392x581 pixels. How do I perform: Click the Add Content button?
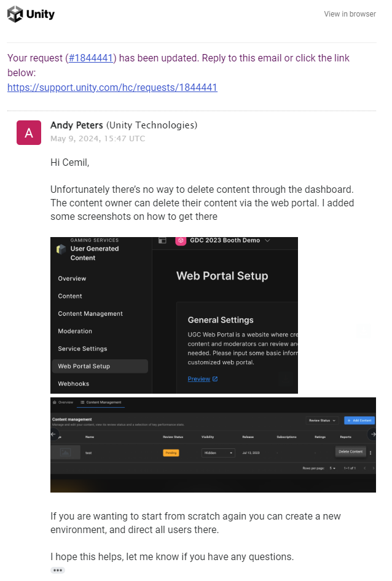pyautogui.click(x=359, y=421)
